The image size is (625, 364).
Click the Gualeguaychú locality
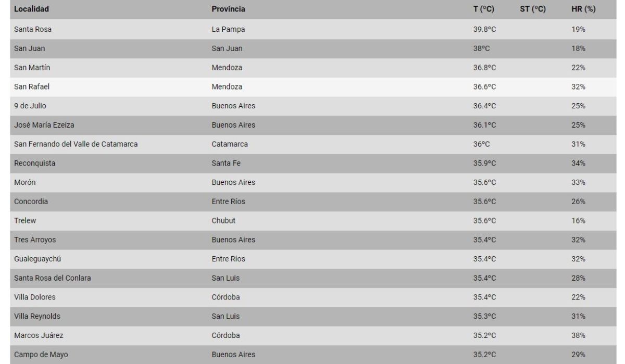(35, 259)
